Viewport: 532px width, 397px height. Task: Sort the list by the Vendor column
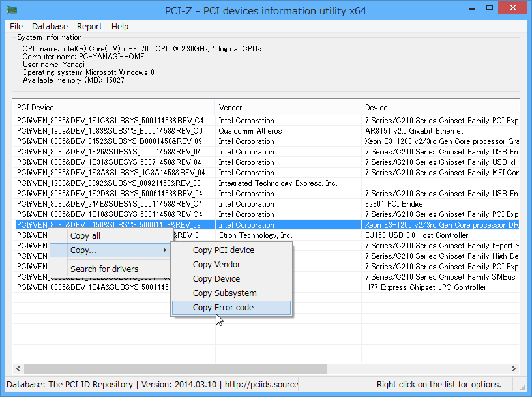288,107
